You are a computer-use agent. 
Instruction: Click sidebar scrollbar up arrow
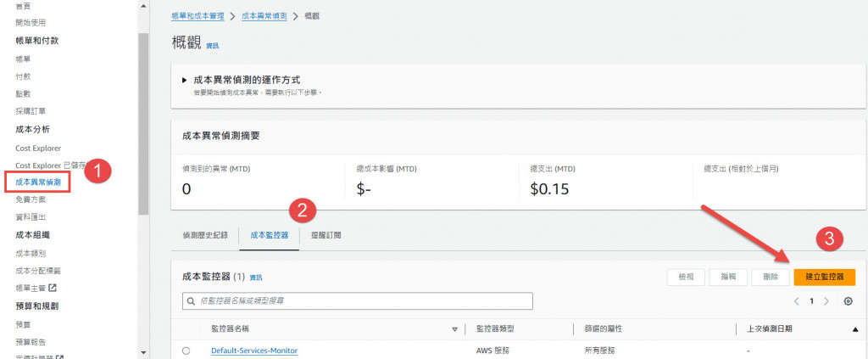143,6
